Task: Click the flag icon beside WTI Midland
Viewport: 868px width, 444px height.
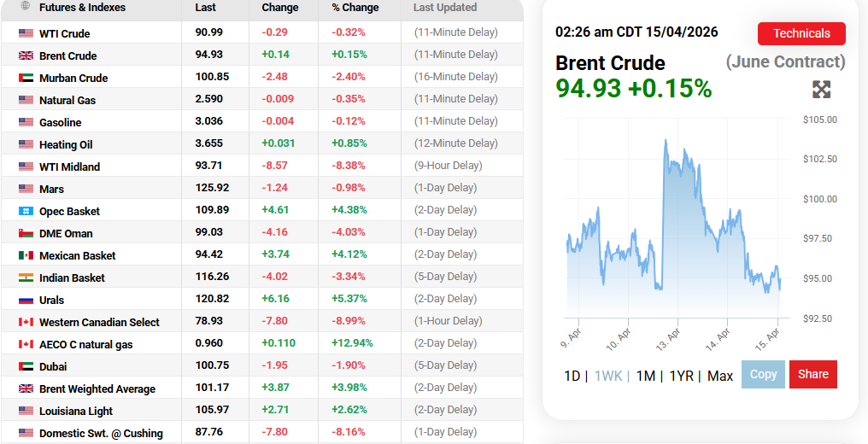Action: (26, 166)
